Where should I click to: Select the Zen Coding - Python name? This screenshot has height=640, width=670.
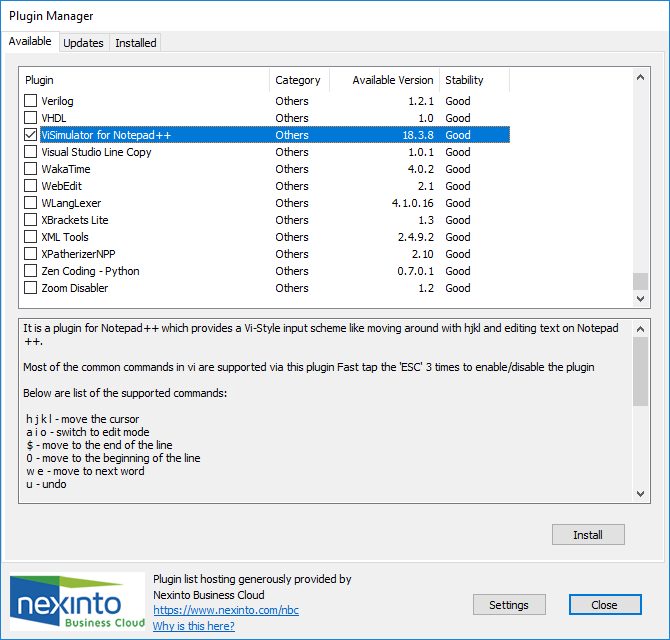click(90, 271)
